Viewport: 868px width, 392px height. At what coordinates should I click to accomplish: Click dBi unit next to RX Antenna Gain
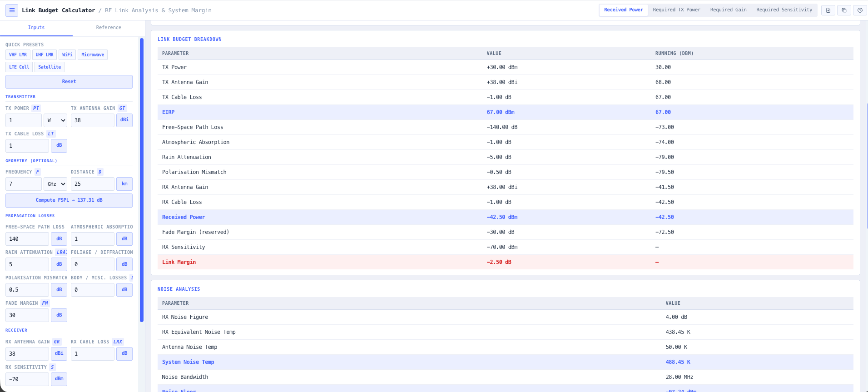pyautogui.click(x=59, y=354)
